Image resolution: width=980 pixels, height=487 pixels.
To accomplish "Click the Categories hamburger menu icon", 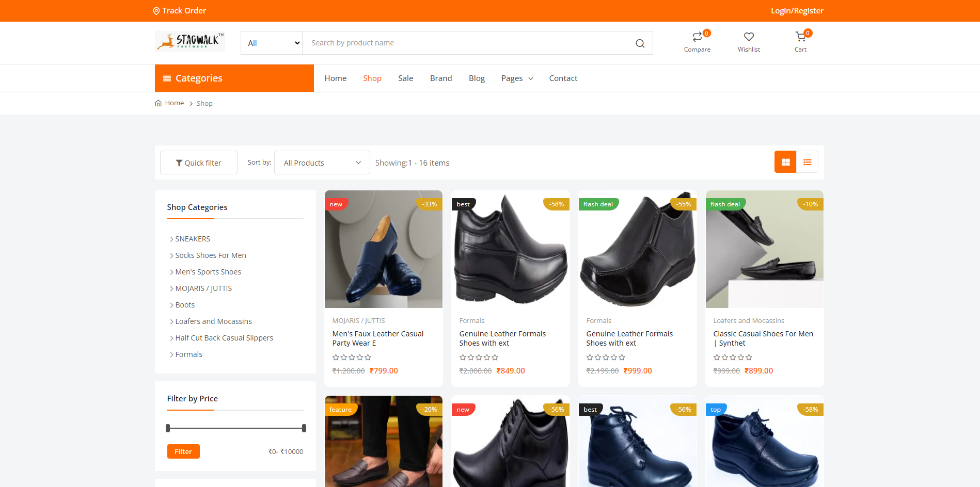I will [x=167, y=78].
